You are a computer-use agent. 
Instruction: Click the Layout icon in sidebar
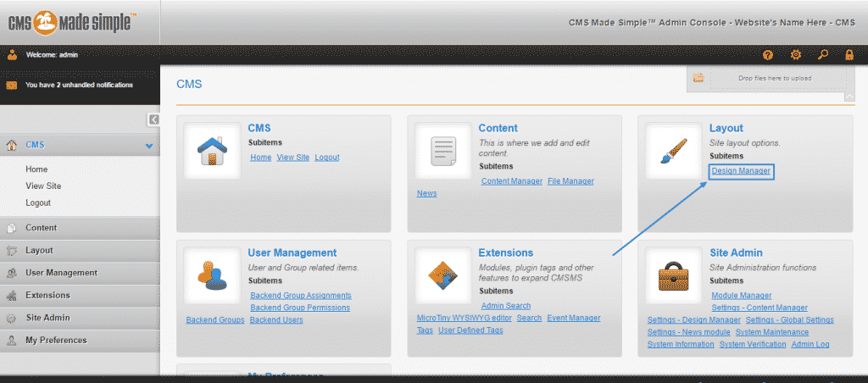click(11, 251)
